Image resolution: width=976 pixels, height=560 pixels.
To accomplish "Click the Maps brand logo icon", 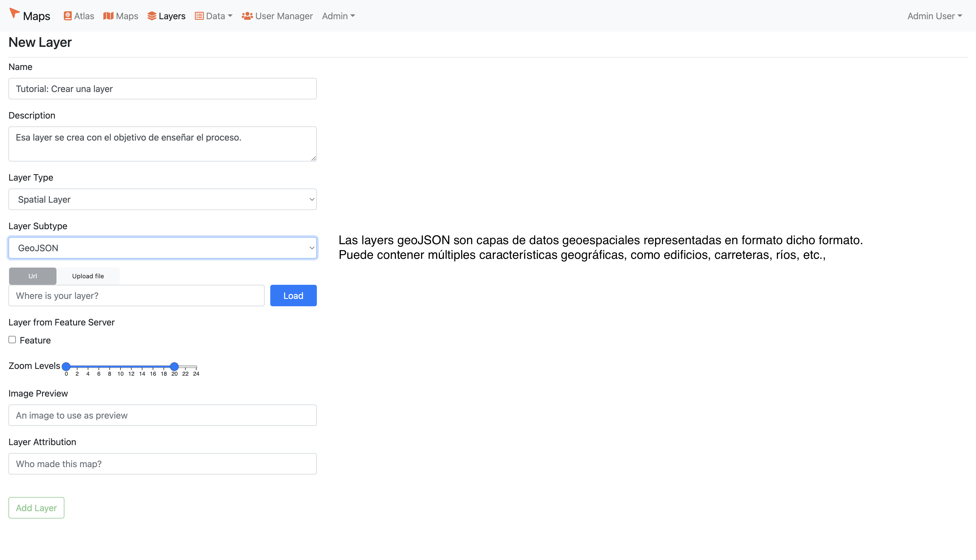I will point(14,13).
